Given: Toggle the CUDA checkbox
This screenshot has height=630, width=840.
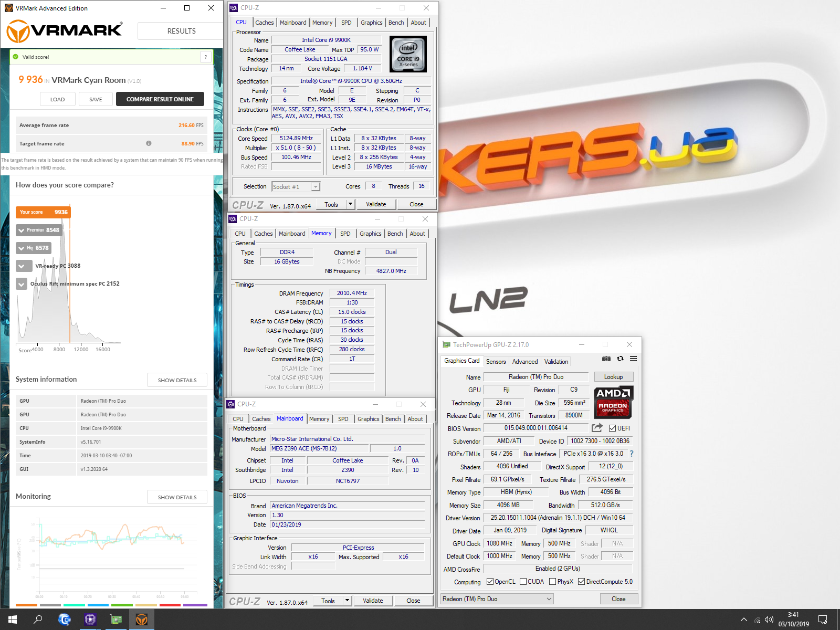Looking at the screenshot, I should click(x=523, y=581).
